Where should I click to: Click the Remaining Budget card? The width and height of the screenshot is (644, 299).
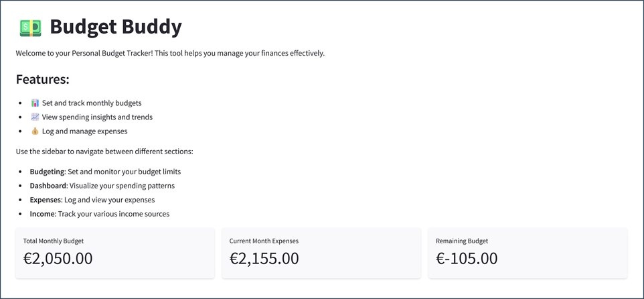(x=528, y=253)
